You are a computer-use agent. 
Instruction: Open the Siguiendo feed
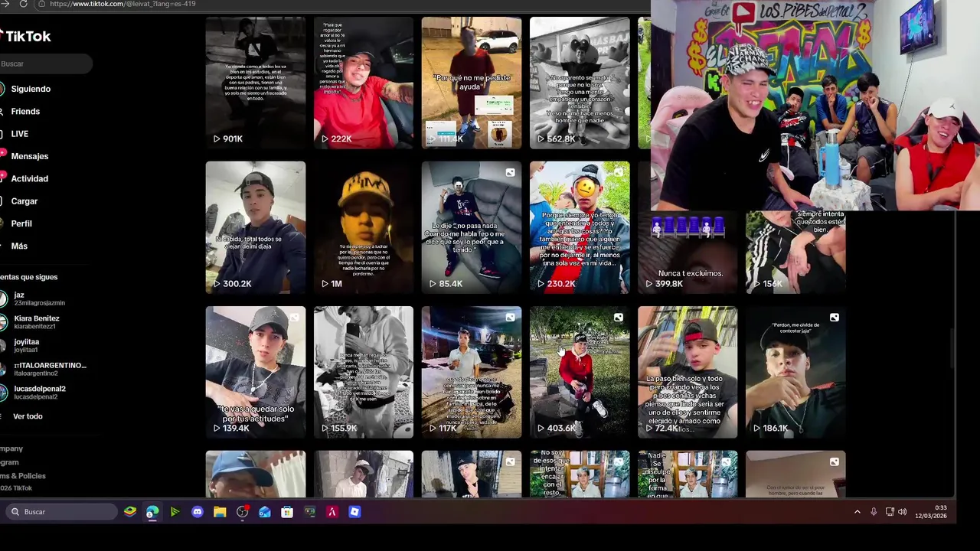(31, 89)
